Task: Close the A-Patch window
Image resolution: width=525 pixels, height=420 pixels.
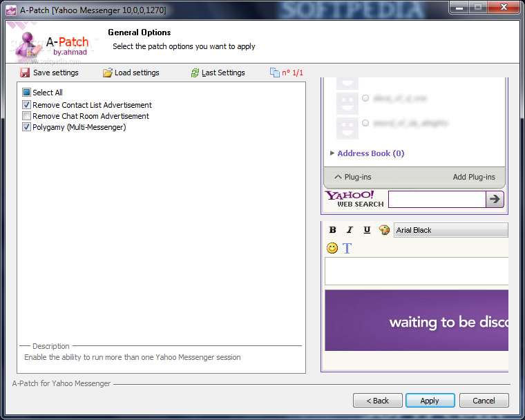Action: (x=504, y=7)
